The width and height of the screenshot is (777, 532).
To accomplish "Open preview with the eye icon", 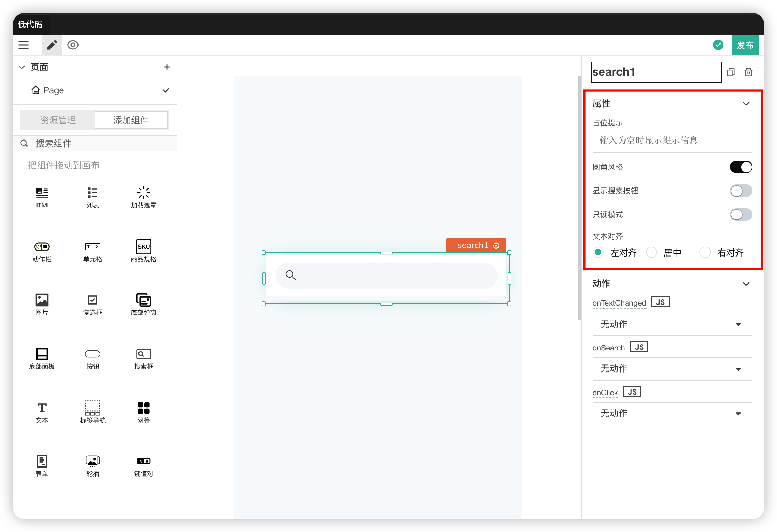I will [73, 45].
